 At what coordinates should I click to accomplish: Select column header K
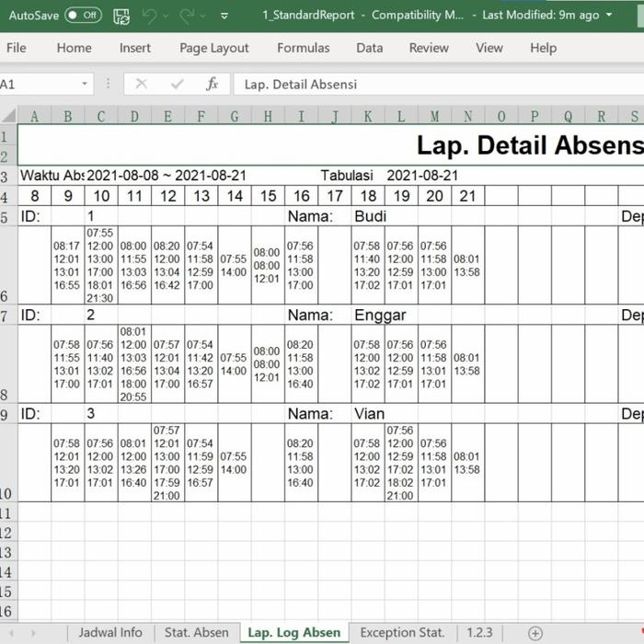(368, 116)
